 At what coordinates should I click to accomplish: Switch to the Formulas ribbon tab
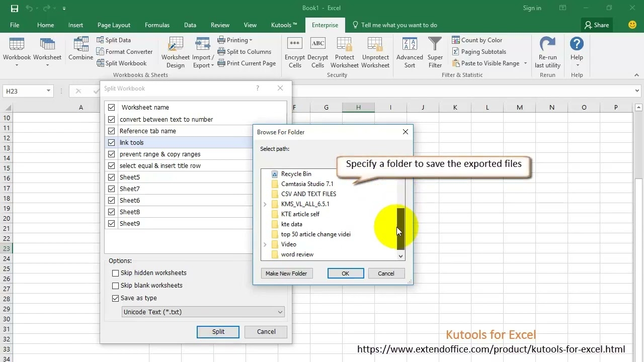pyautogui.click(x=157, y=25)
